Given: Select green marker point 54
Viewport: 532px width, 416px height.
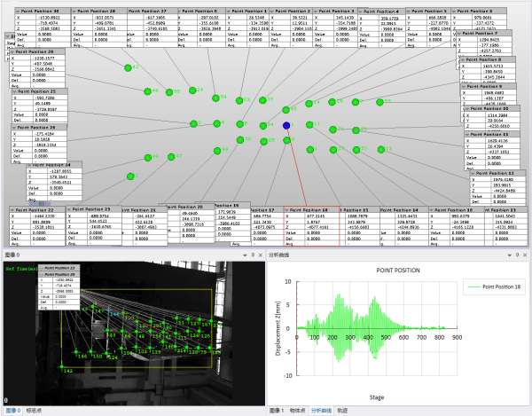Looking at the screenshot, I should click(215, 98).
